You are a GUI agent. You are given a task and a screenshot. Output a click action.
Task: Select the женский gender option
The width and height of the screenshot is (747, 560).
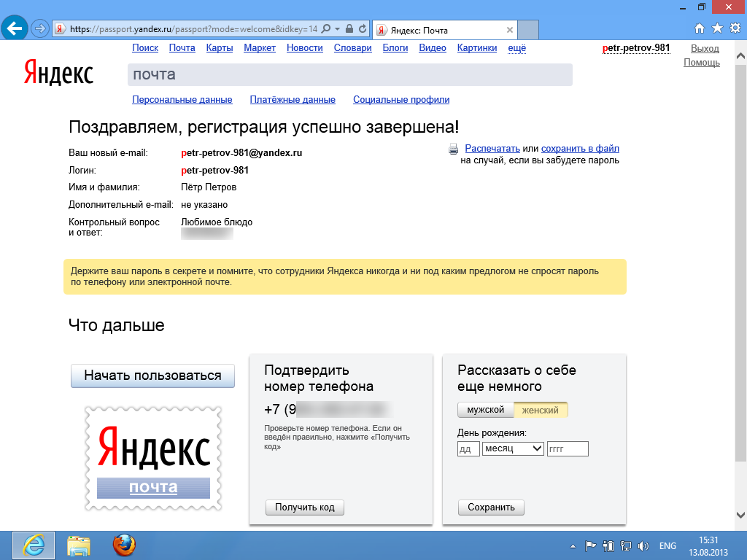pyautogui.click(x=541, y=410)
